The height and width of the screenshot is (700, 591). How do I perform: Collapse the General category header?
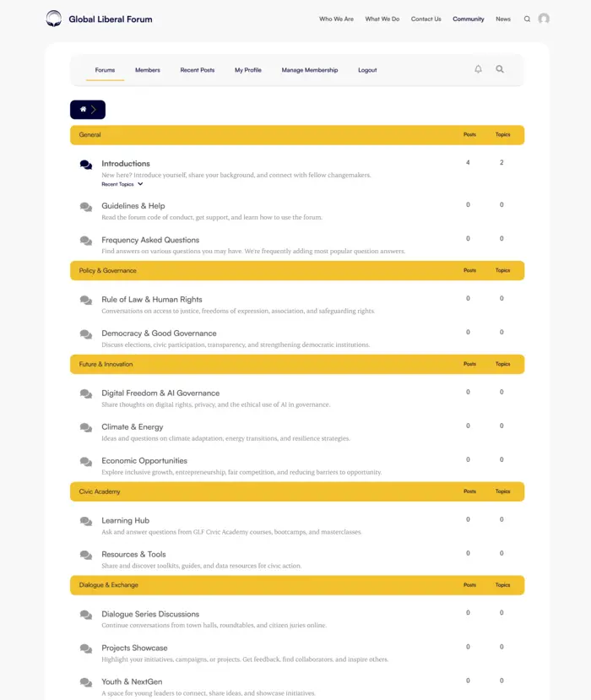89,134
